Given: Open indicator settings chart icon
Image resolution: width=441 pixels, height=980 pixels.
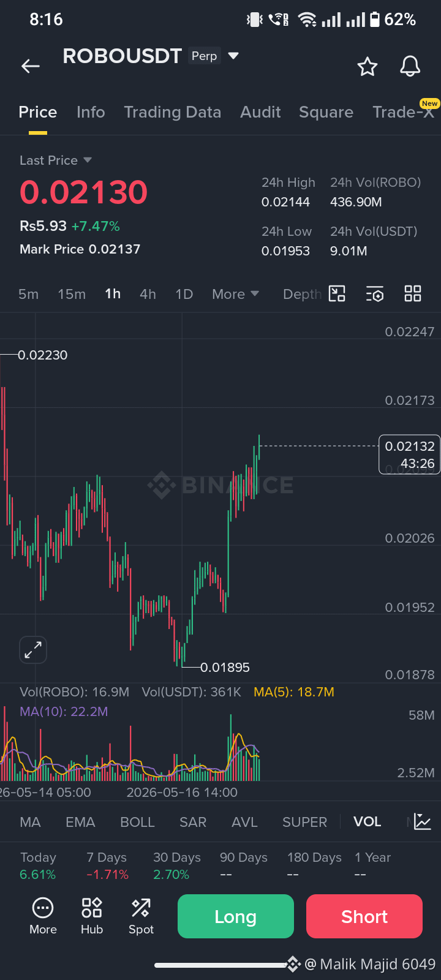Looking at the screenshot, I should 423,822.
